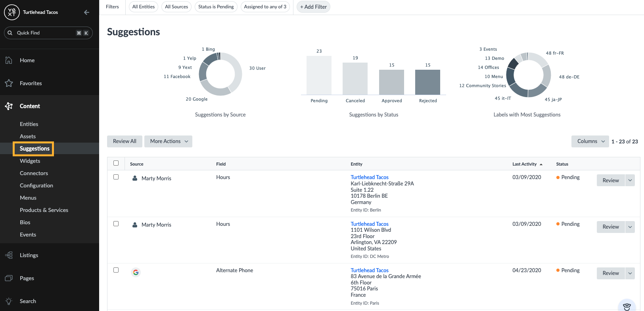
Task: Click the Listings network icon
Action: click(9, 255)
